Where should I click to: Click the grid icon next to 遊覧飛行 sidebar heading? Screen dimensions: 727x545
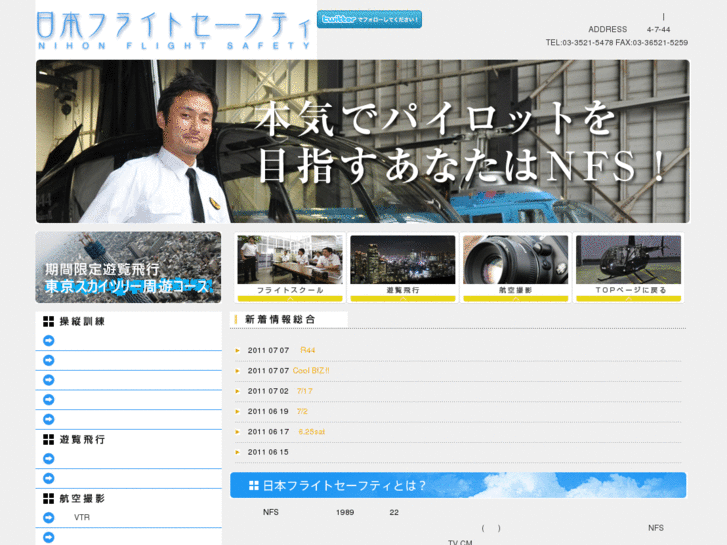pos(49,440)
